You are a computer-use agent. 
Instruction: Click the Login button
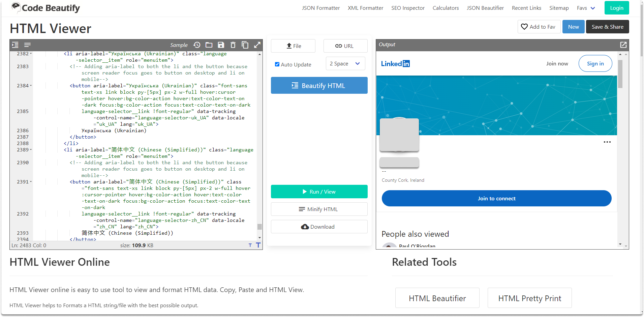[617, 8]
